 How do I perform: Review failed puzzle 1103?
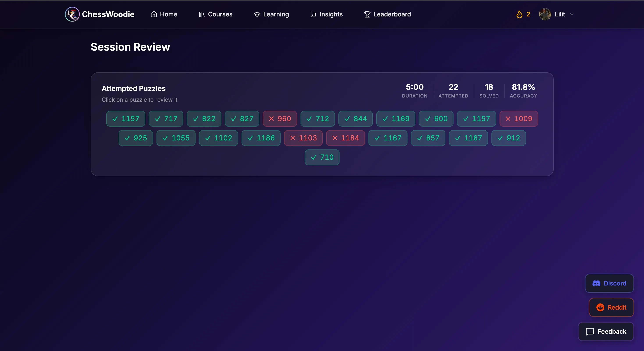(303, 138)
